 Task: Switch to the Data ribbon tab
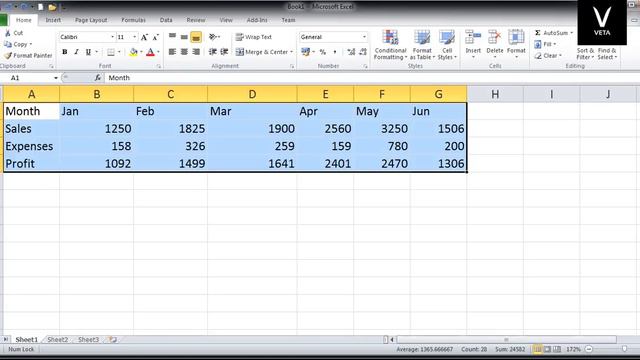[x=166, y=20]
